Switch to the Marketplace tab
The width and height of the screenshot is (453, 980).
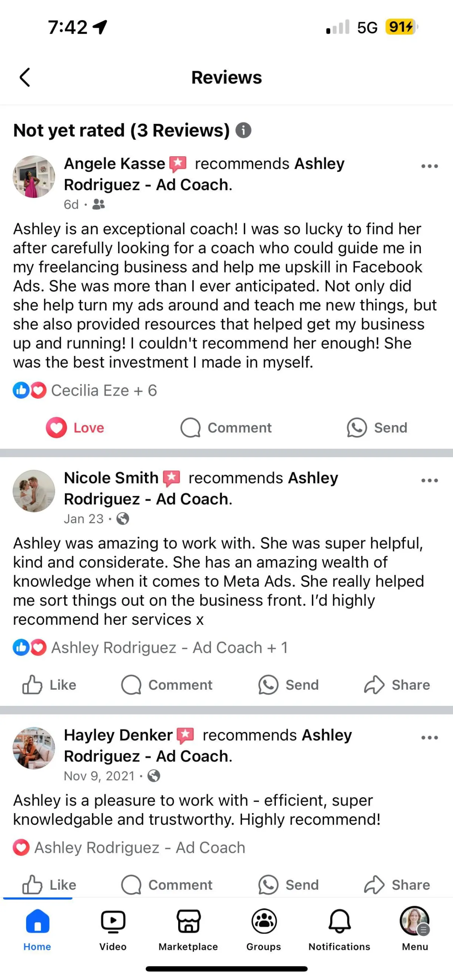pos(188,930)
